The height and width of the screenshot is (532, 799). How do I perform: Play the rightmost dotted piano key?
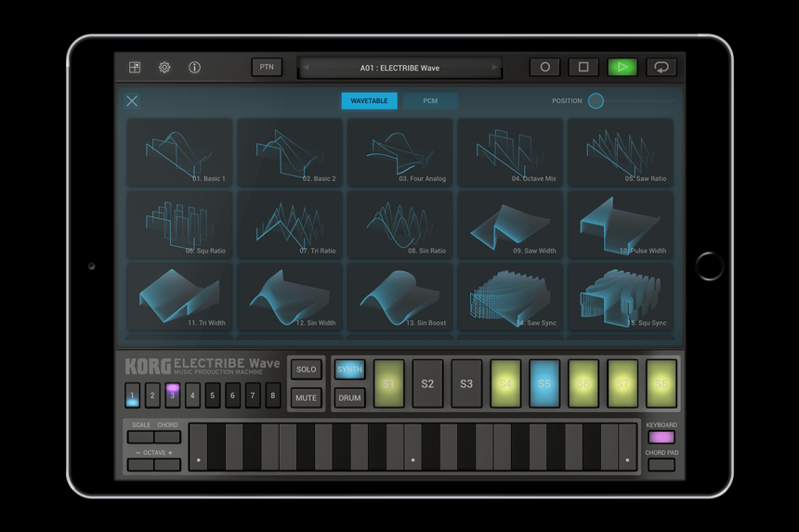click(627, 447)
